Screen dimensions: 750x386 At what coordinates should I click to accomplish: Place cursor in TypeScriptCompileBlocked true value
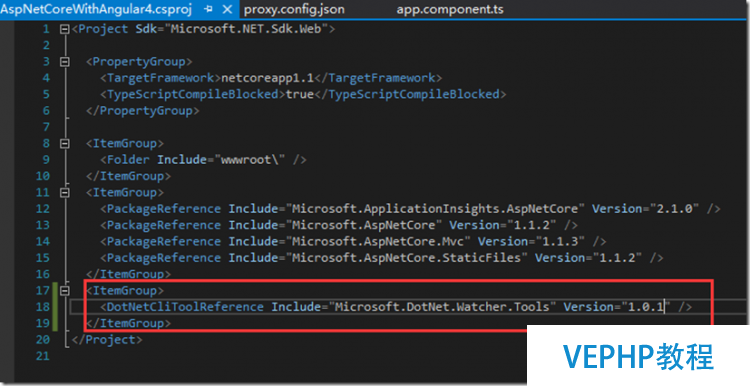(x=299, y=94)
